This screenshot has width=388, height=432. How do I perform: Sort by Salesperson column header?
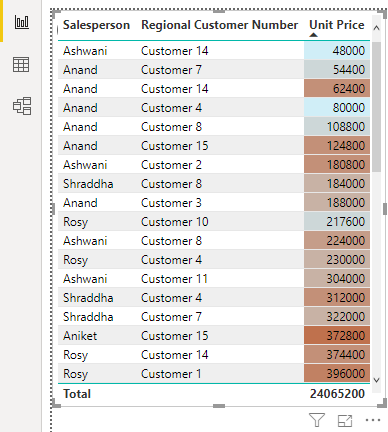pos(96,25)
